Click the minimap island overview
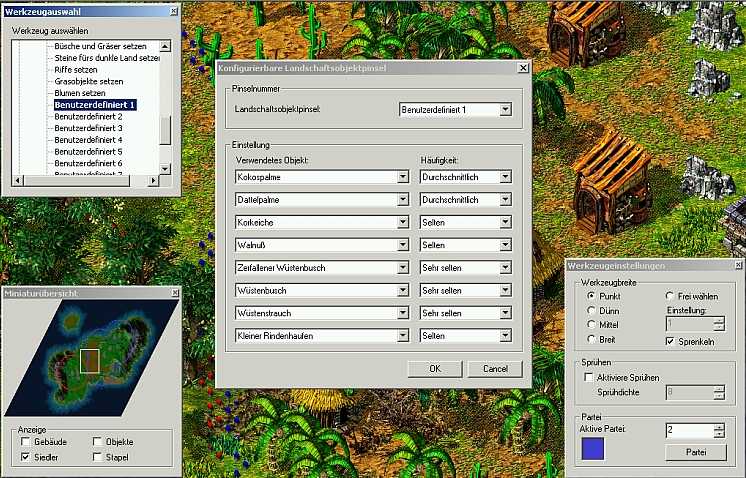 tap(91, 358)
